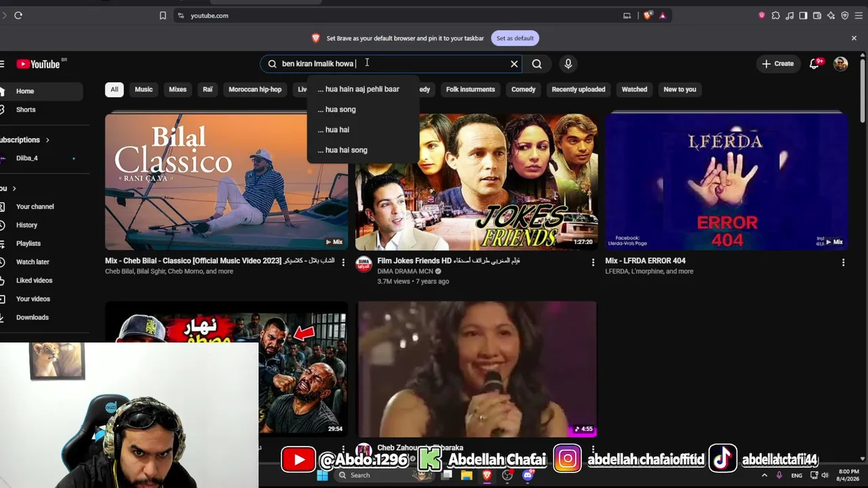Screen dimensions: 868x488
Task: Select the Moroccan hip-hop filter chip
Action: click(255, 89)
